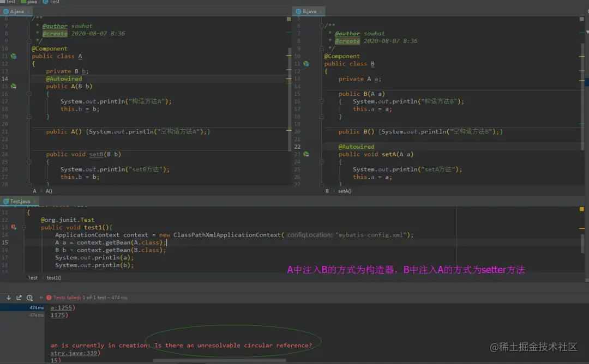Click 'ClassPathXmlApplicationContext' in Test.java
589x364 pixels.
[227, 235]
